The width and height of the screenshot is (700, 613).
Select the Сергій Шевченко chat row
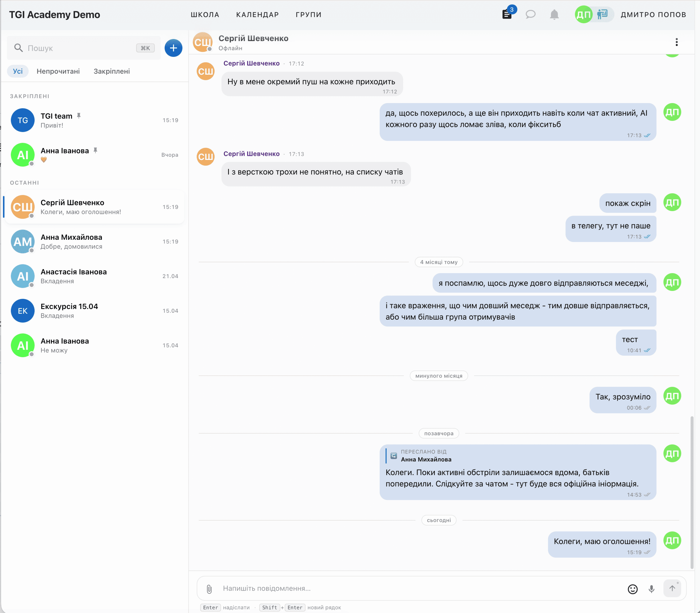94,207
